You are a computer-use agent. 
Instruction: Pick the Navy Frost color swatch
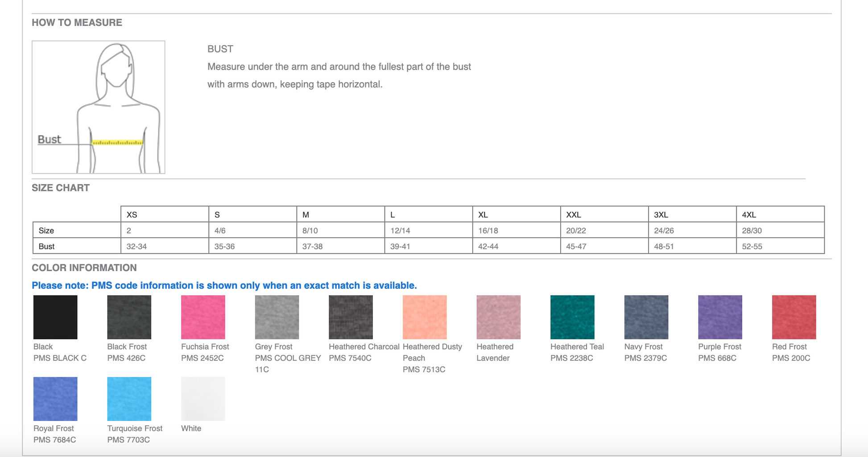(646, 317)
